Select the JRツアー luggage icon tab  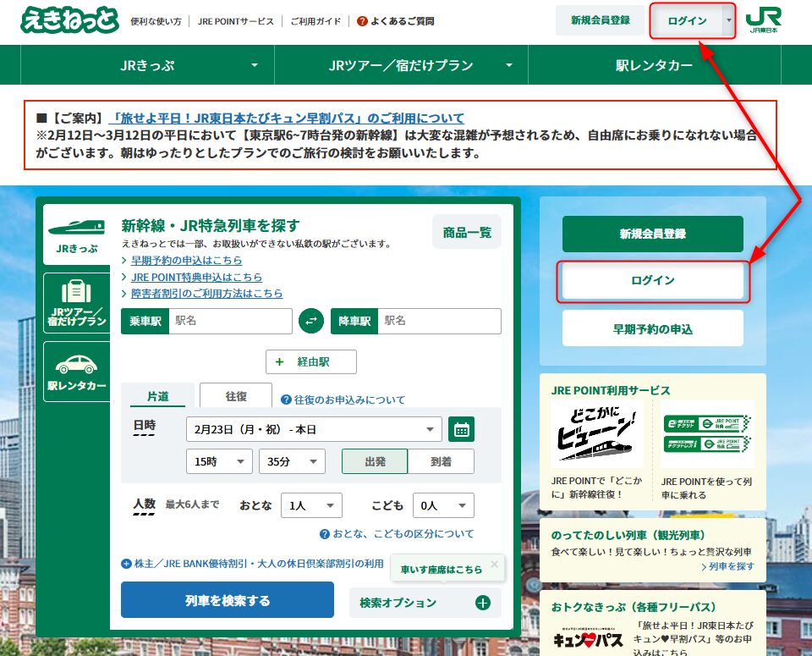[76, 303]
